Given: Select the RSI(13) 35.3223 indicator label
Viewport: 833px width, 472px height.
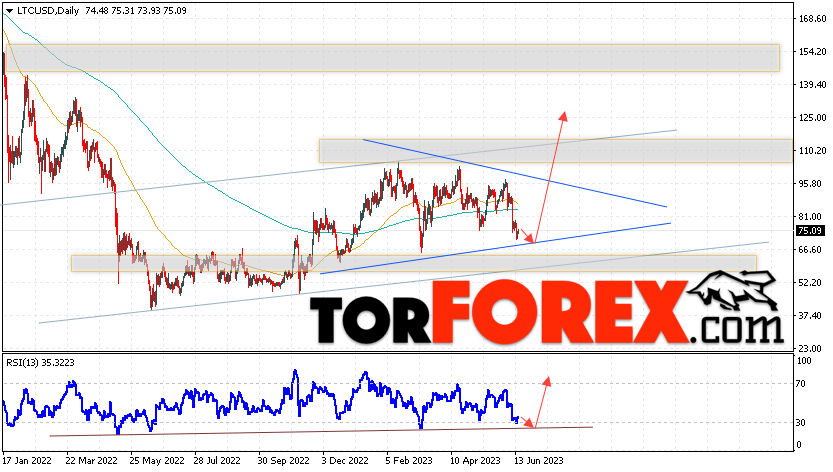Looking at the screenshot, I should 40,363.
